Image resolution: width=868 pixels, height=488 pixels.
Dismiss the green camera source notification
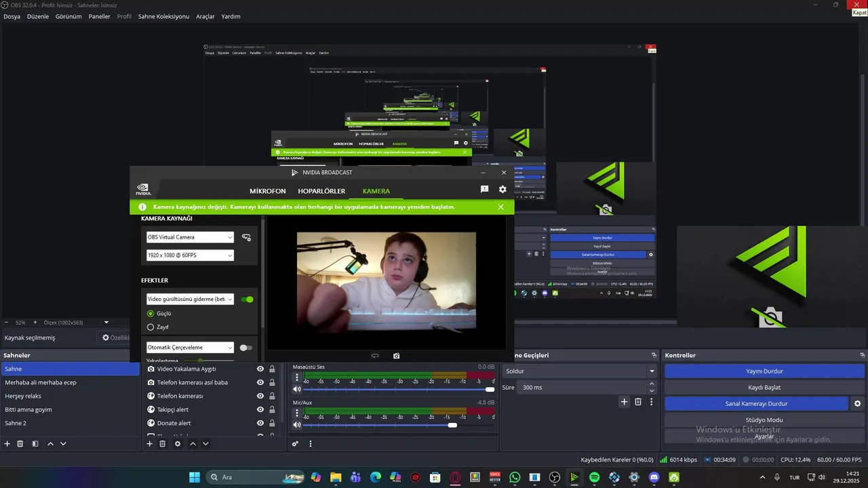click(501, 207)
